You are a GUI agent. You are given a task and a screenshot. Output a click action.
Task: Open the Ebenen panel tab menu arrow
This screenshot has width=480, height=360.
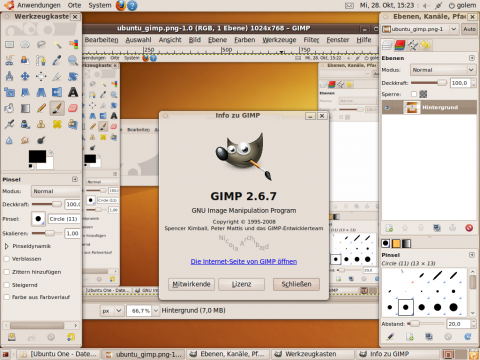point(472,58)
